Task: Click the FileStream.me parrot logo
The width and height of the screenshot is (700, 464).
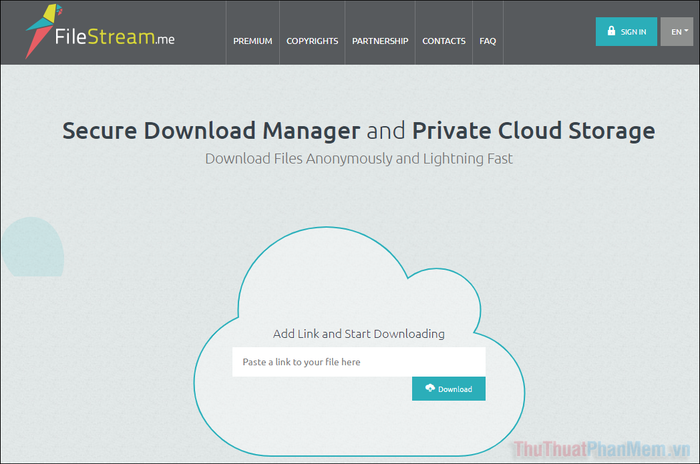Action: (x=43, y=30)
